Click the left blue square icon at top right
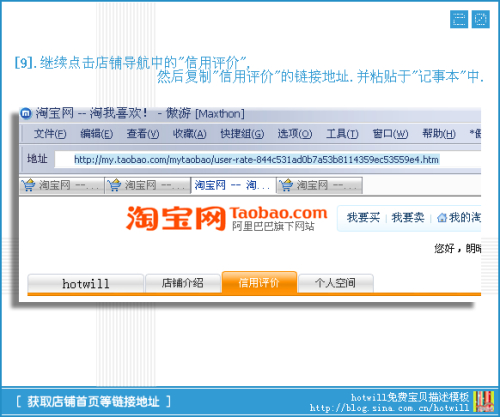This screenshot has width=500, height=417. coord(459,19)
